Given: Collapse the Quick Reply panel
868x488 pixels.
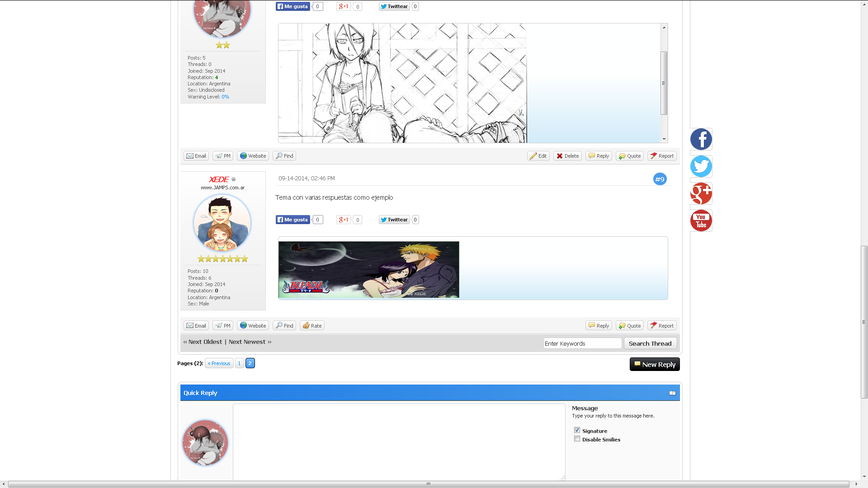Looking at the screenshot, I should click(x=672, y=393).
